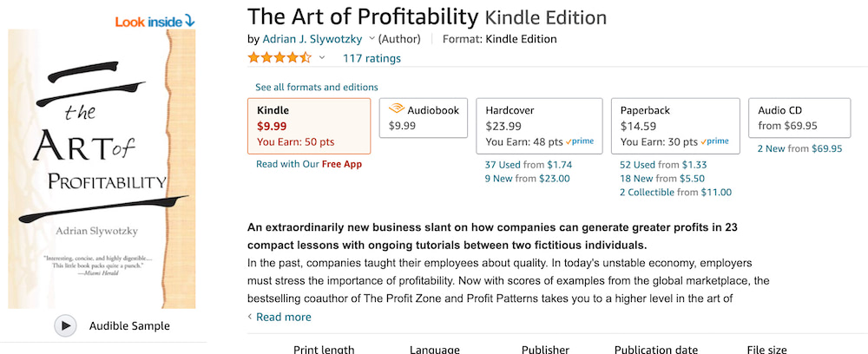The height and width of the screenshot is (354, 868).
Task: Click See all formats and editions
Action: [317, 87]
